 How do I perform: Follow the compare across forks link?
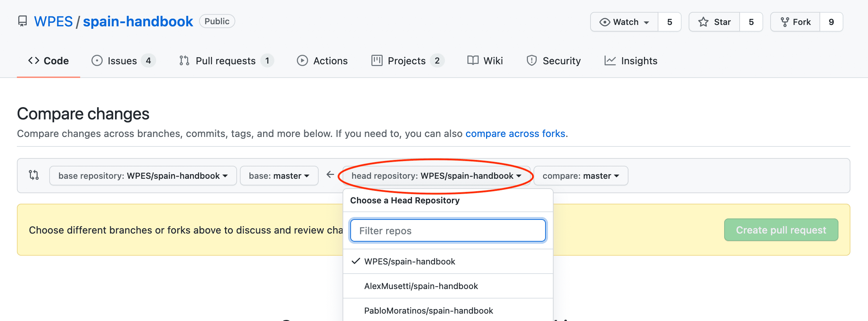(x=515, y=133)
